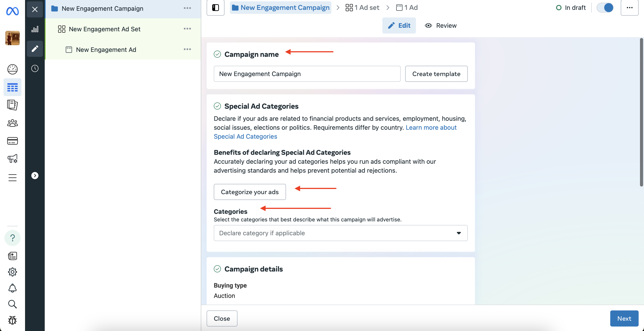Screen dimensions: 644x331
Task: Open the megaphone advertising settings icon
Action: (x=12, y=159)
